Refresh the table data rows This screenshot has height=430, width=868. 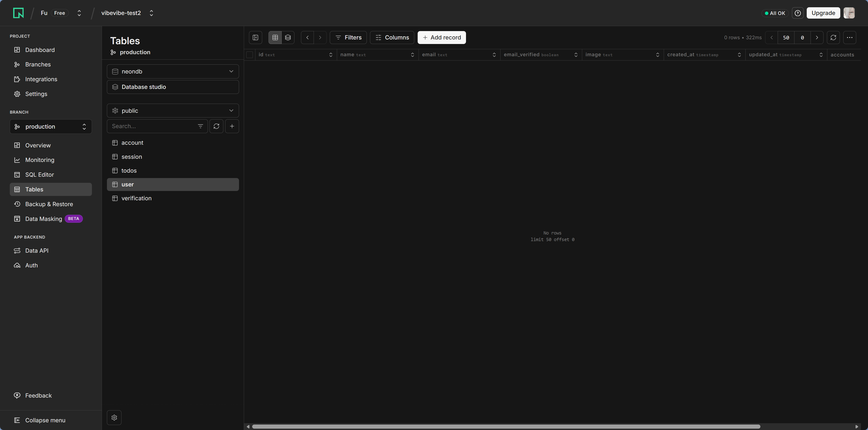point(833,37)
